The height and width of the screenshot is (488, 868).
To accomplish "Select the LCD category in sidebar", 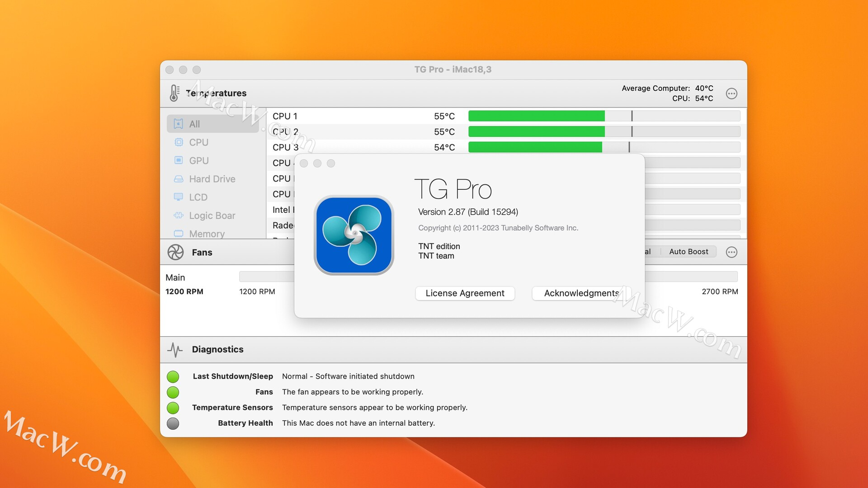I will (x=213, y=197).
